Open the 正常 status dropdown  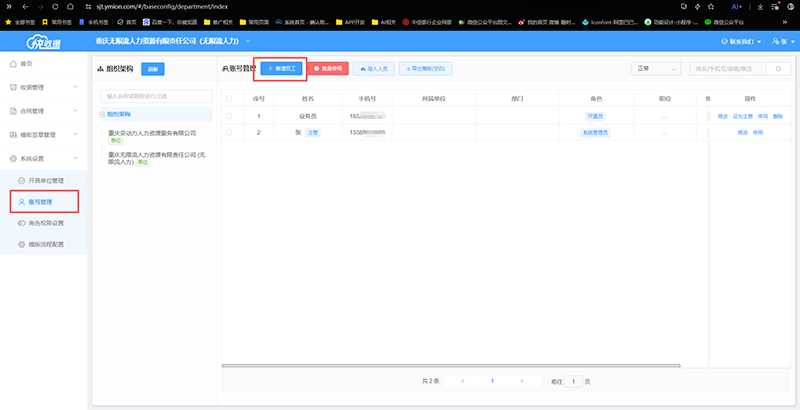[x=655, y=68]
